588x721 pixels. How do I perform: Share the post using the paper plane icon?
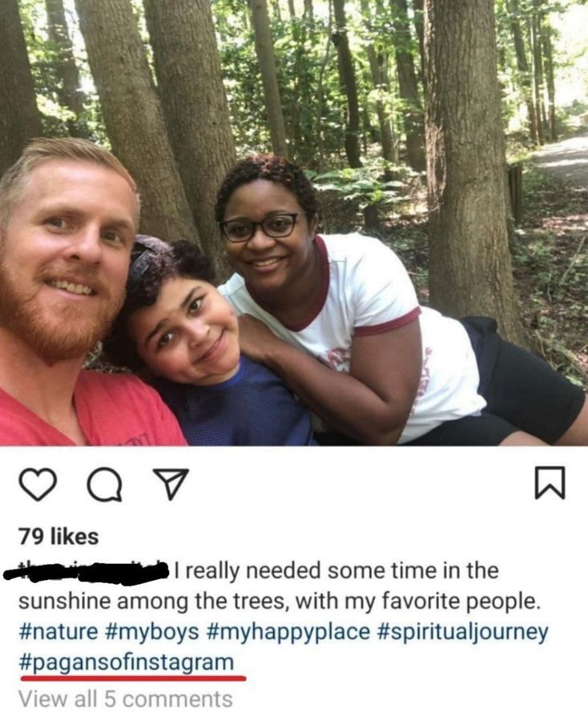(x=171, y=484)
